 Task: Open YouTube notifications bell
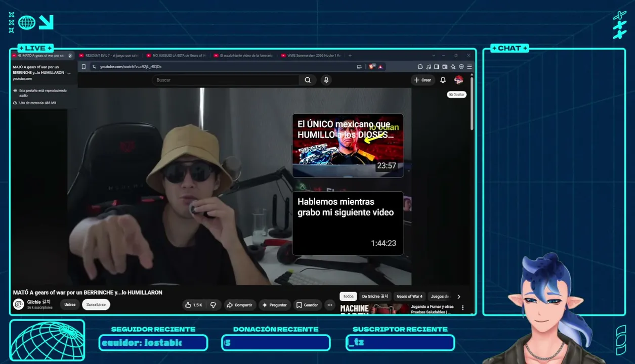coord(443,80)
